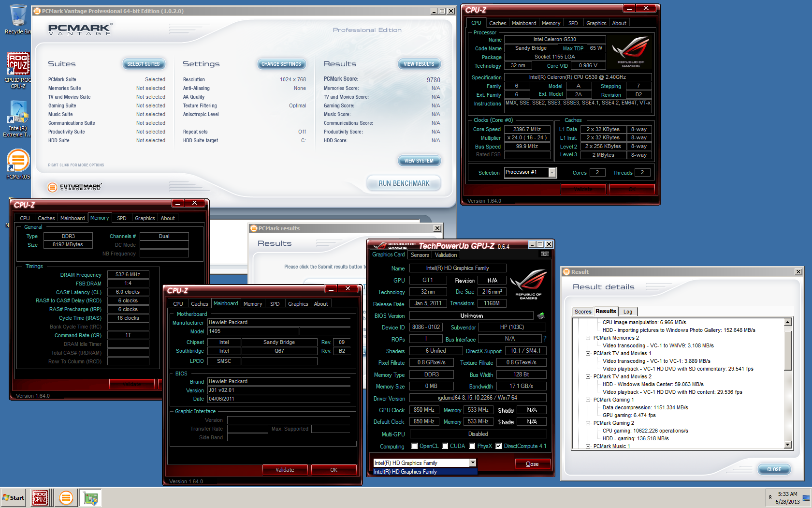
Task: Click the GPU-Z screenshot camera icon
Action: coord(545,254)
